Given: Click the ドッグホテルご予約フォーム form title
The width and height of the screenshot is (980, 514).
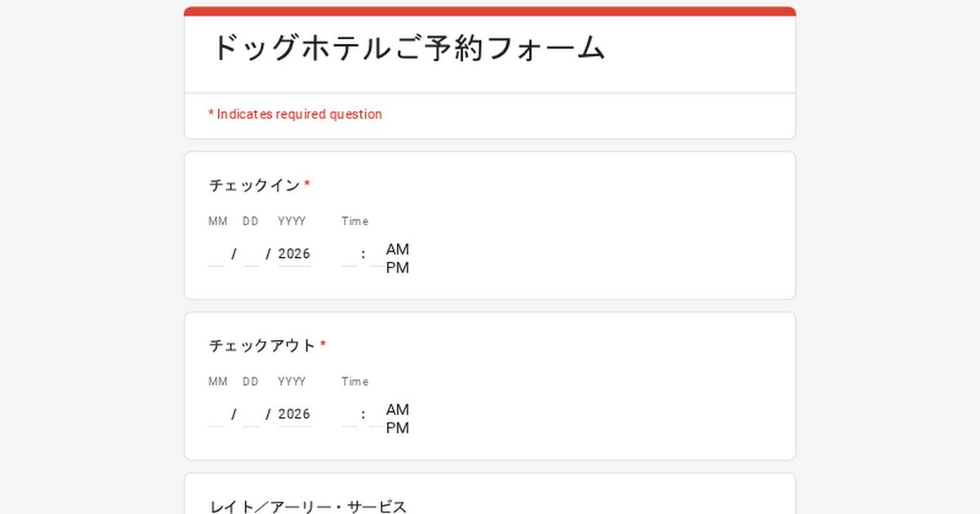Looking at the screenshot, I should coord(408,48).
